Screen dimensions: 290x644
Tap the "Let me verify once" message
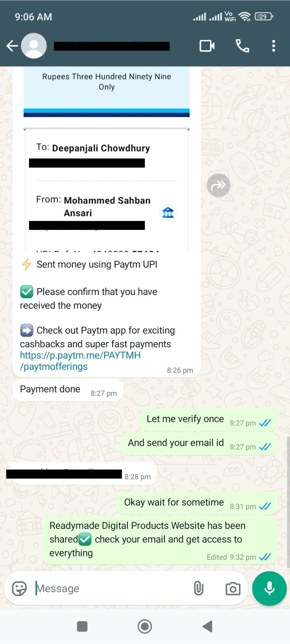[208, 420]
